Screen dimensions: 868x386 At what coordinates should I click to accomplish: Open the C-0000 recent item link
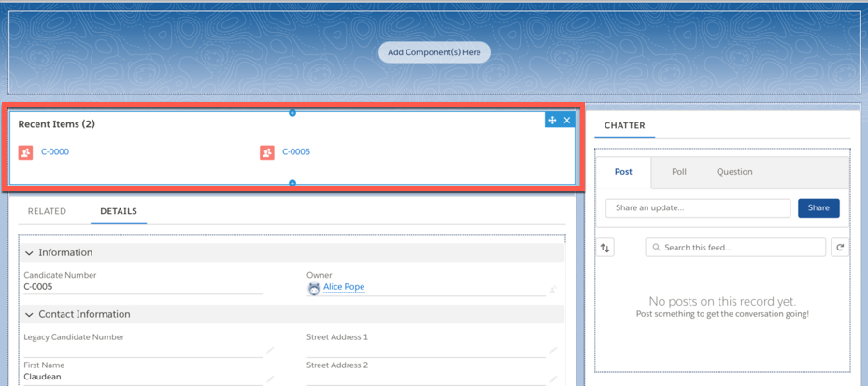coord(55,151)
